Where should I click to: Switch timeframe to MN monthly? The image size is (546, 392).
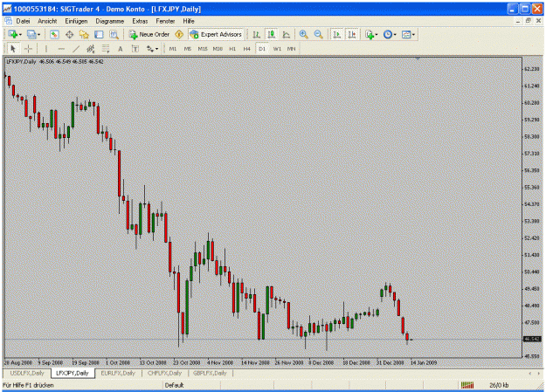(x=291, y=49)
